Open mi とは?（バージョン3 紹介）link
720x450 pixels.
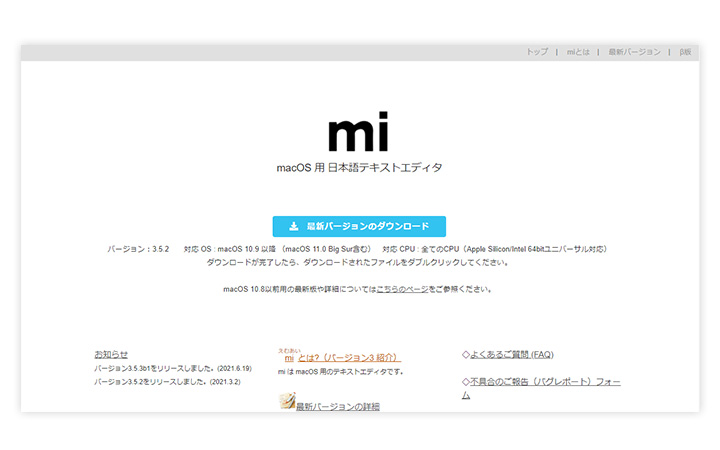[x=339, y=357]
